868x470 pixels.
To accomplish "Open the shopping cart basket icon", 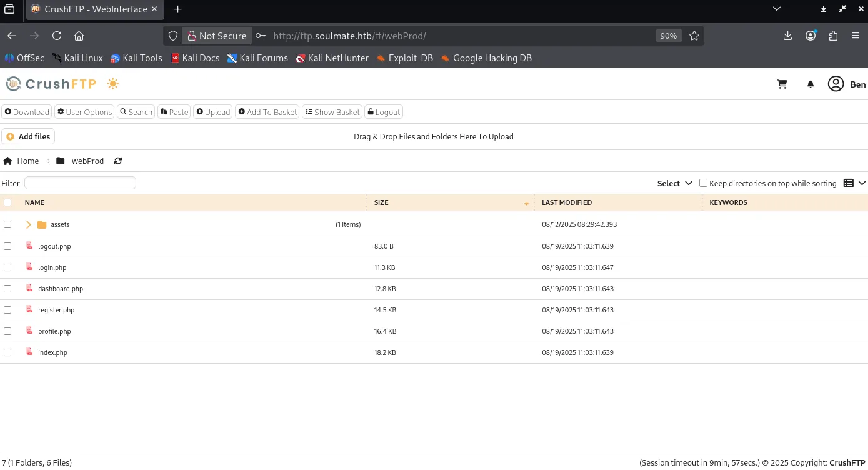I will coord(782,84).
